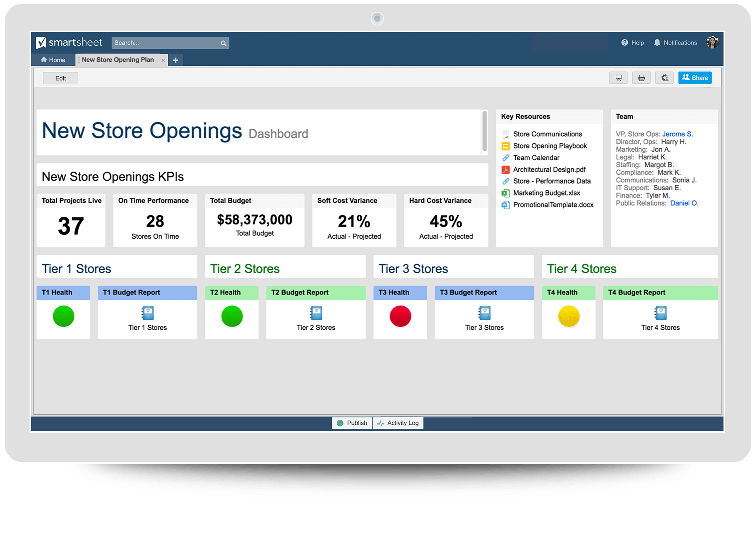The height and width of the screenshot is (533, 756).
Task: Select the New Store Opening Plan tab
Action: tap(117, 60)
